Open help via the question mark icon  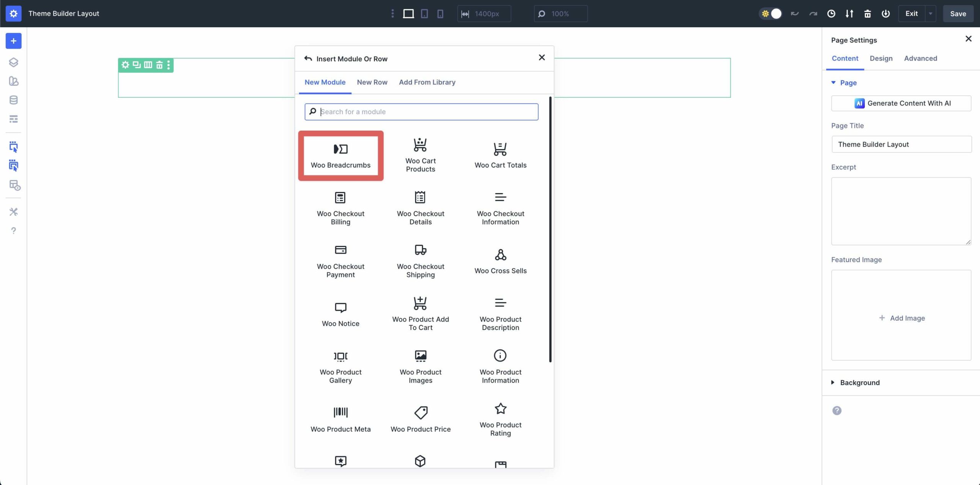pyautogui.click(x=13, y=231)
